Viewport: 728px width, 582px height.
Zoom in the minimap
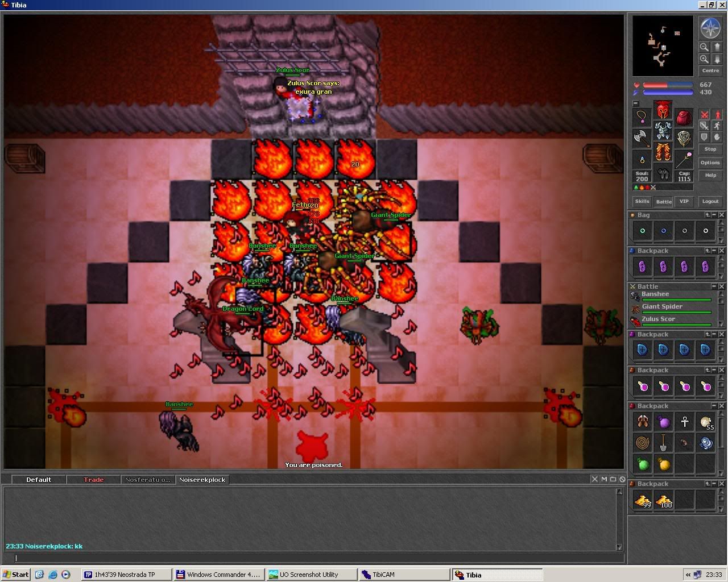click(704, 59)
